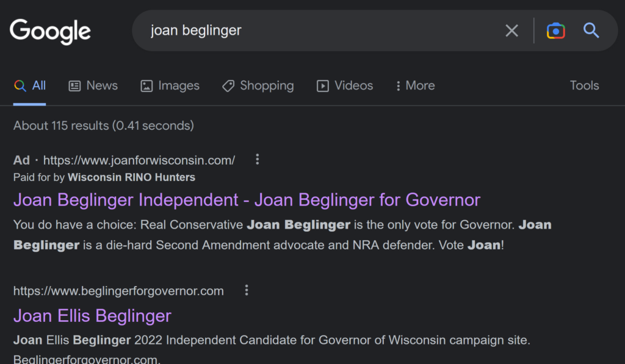The image size is (625, 364).
Task: Switch to the Shopping tab
Action: pos(258,86)
